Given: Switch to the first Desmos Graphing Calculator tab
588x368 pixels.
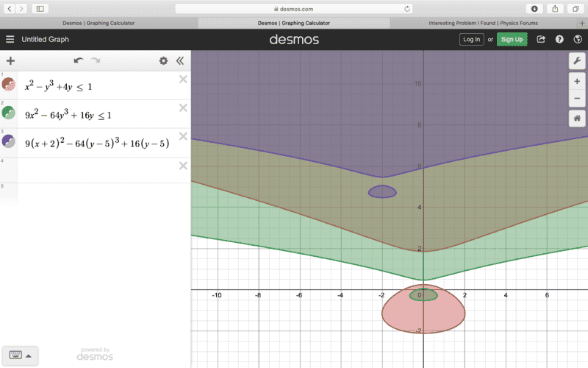Looking at the screenshot, I should pyautogui.click(x=98, y=23).
